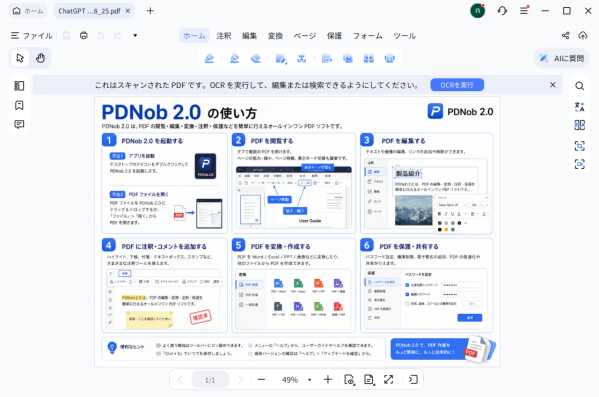Click the OCRを実行 button

click(457, 85)
